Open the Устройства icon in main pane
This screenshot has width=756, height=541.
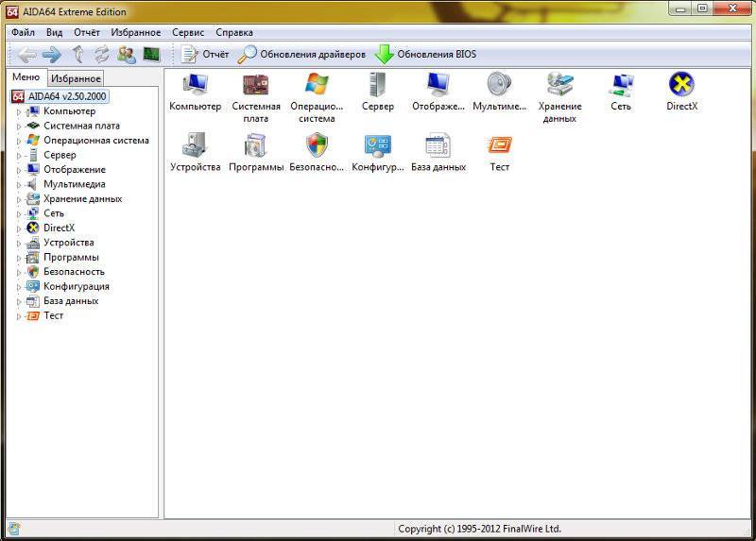tap(196, 145)
